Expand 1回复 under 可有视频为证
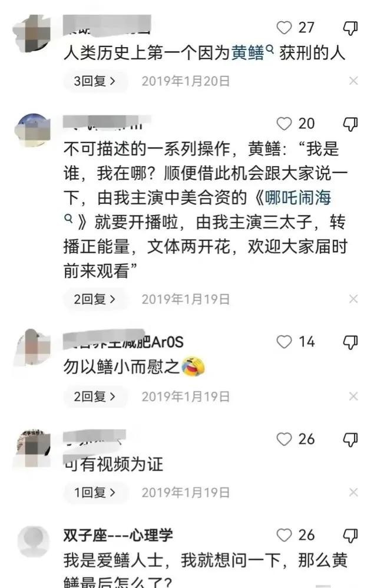The image size is (377, 588). coord(95,493)
